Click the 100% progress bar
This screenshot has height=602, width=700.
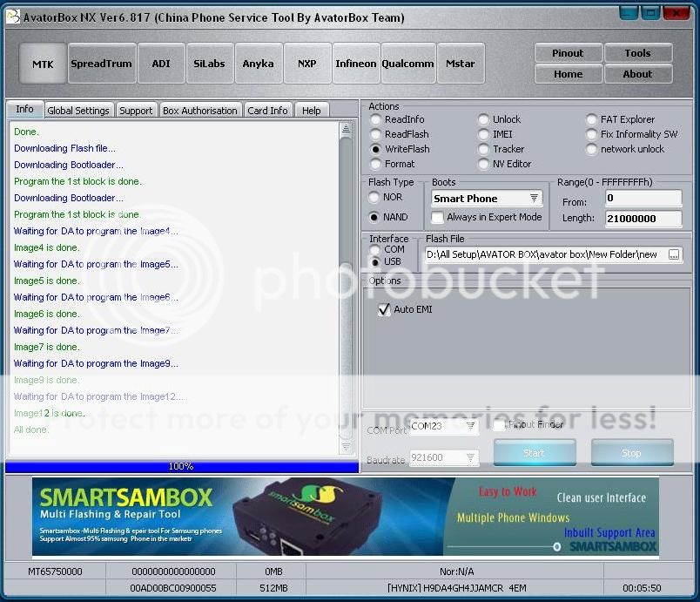coord(180,467)
